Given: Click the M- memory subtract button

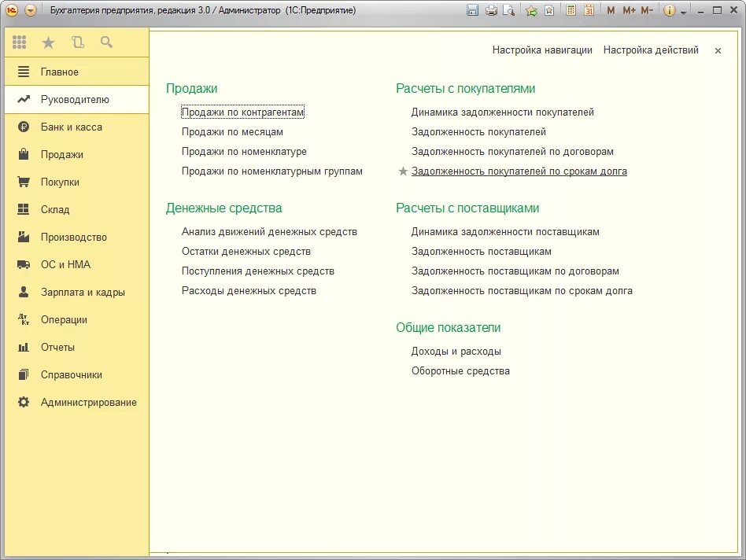Looking at the screenshot, I should 647,10.
